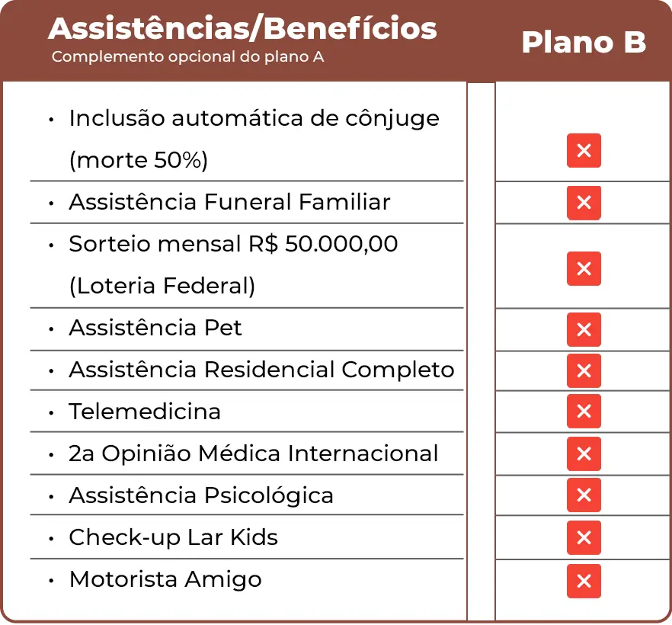Click the Assistência Psicológica text

click(x=201, y=495)
